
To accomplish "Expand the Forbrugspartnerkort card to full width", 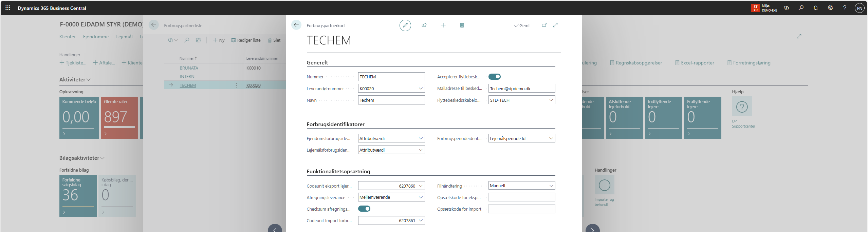I will pyautogui.click(x=555, y=25).
